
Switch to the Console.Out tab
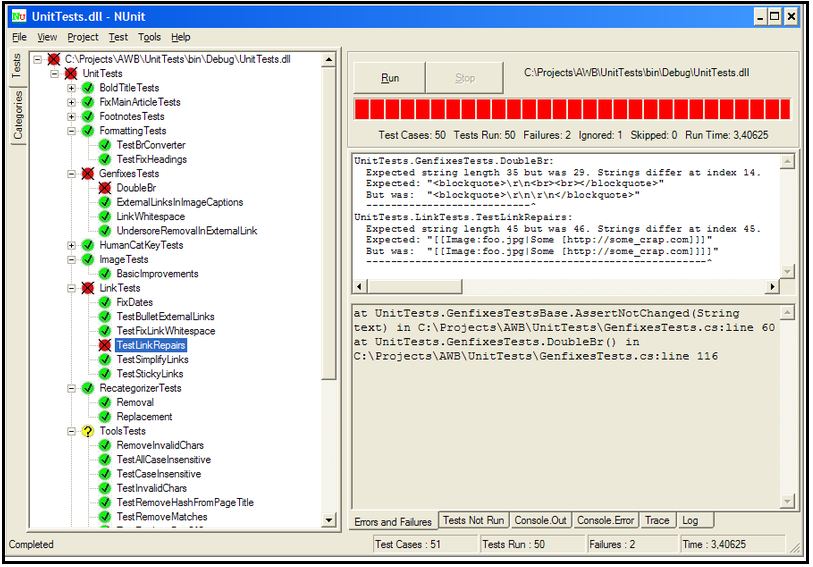point(540,520)
